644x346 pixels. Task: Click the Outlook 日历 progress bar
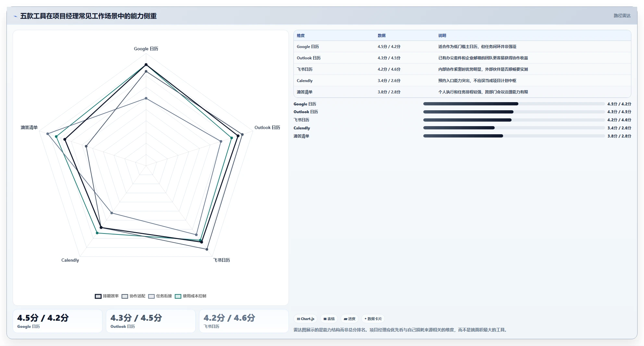pos(514,112)
